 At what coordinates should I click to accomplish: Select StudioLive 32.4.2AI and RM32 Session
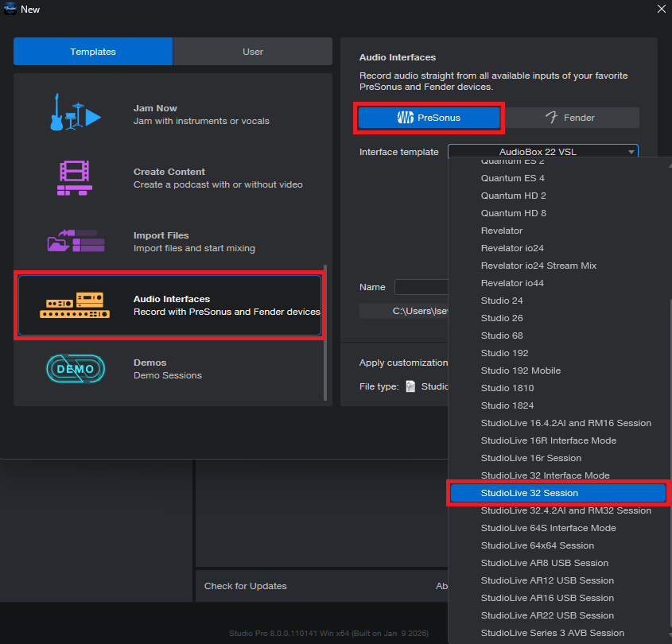(x=559, y=510)
